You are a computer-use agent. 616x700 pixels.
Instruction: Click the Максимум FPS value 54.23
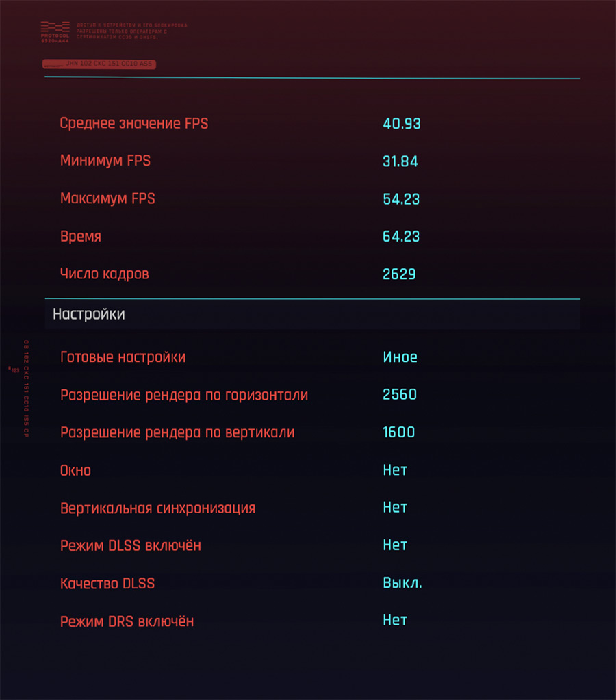[x=401, y=199]
